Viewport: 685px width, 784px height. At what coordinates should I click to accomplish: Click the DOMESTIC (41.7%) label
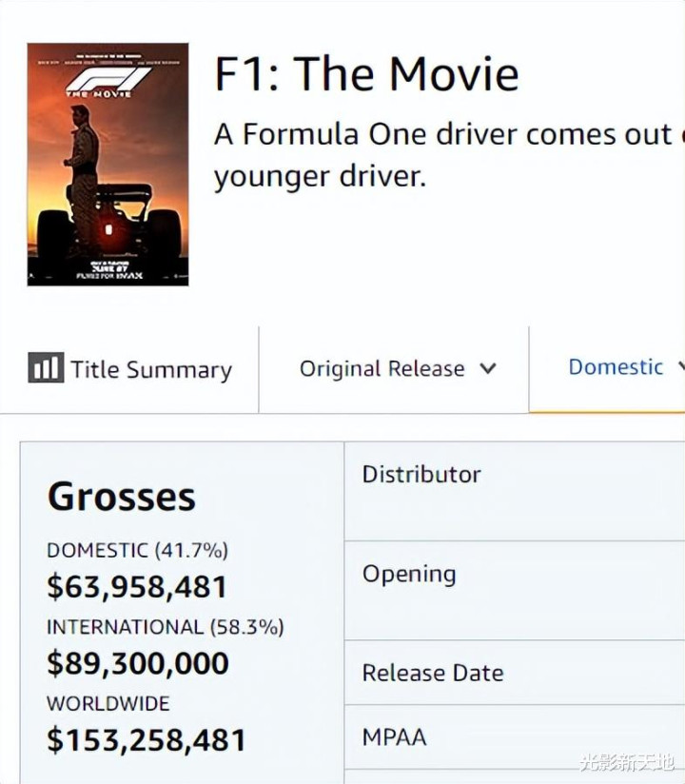click(138, 551)
